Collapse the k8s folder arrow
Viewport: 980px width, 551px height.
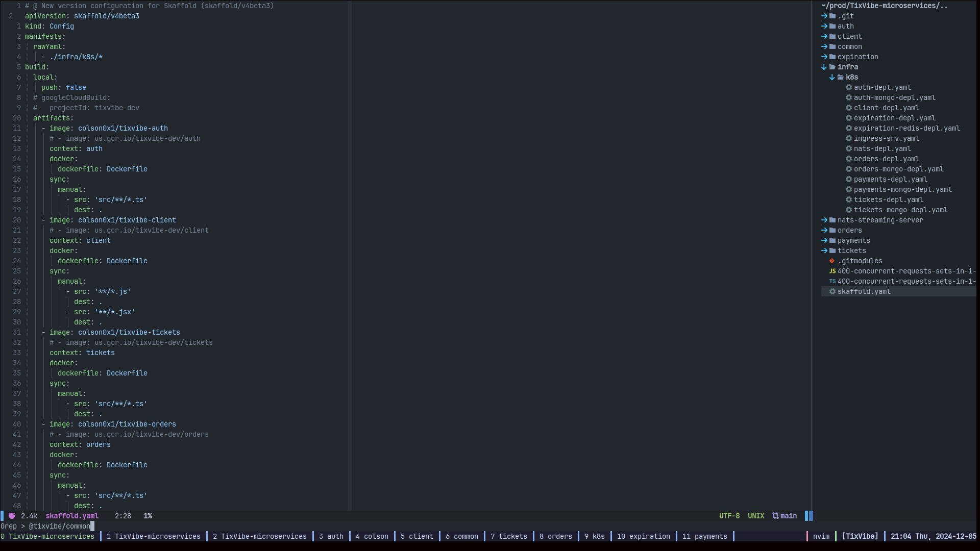[832, 77]
